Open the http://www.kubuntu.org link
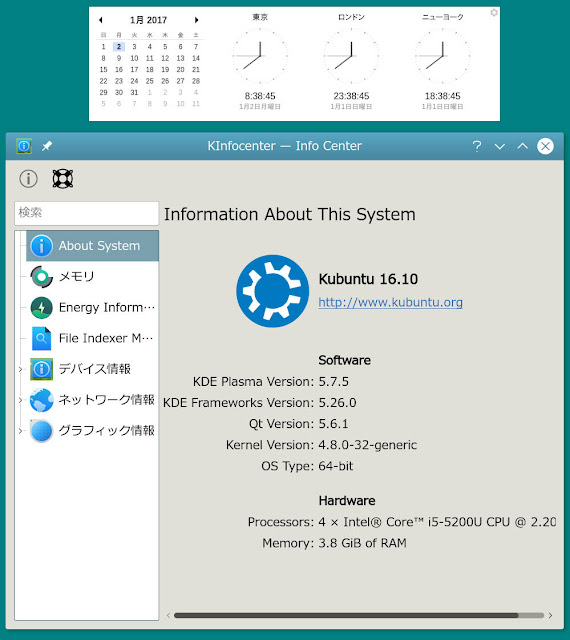The height and width of the screenshot is (640, 570). [x=390, y=302]
